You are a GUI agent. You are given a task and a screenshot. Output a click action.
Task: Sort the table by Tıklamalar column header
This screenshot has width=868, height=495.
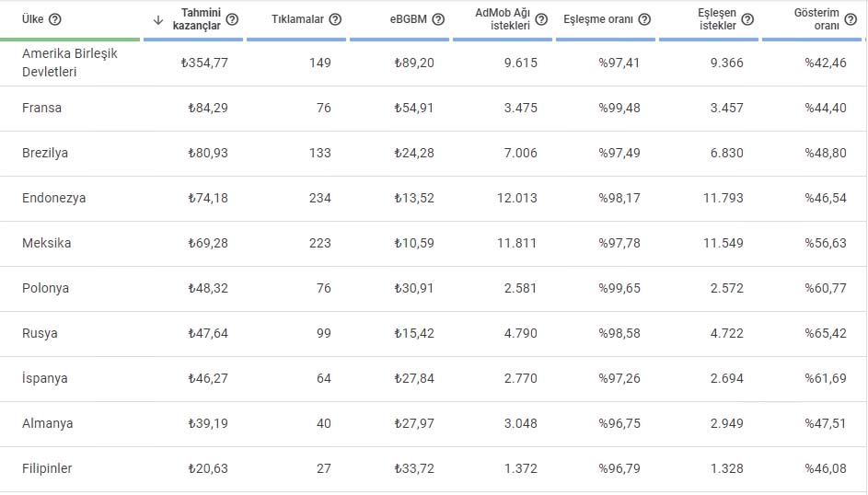297,19
